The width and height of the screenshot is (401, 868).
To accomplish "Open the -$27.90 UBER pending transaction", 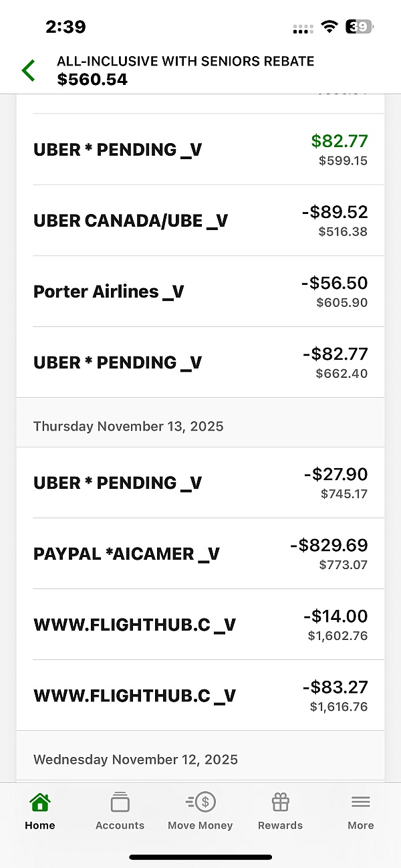I will coord(200,483).
